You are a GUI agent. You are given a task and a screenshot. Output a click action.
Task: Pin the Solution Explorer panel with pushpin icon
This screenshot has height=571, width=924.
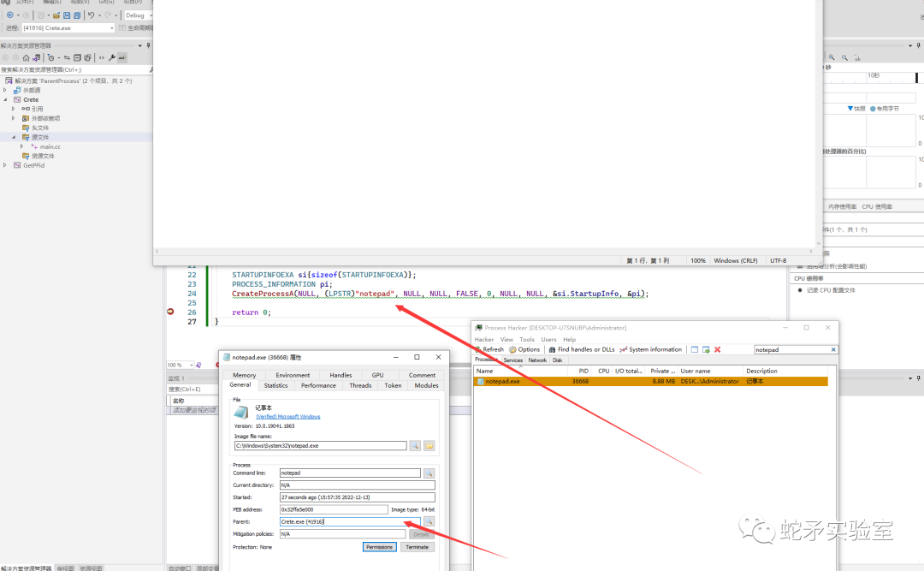[x=149, y=45]
